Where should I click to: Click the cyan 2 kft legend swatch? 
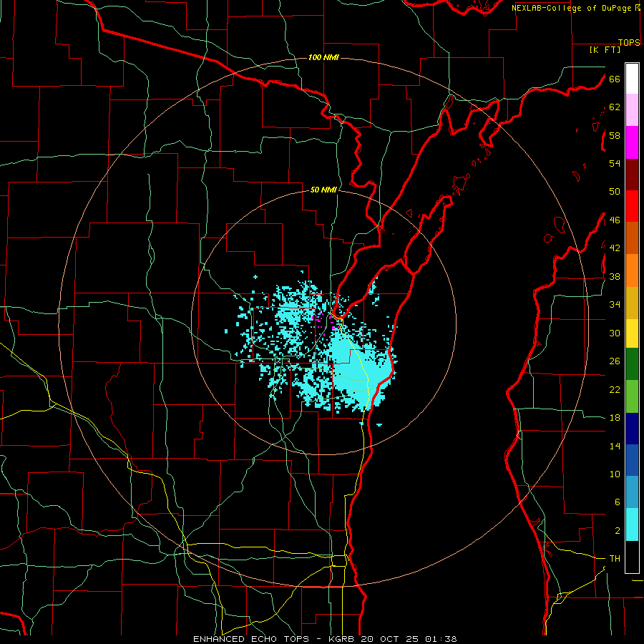(x=632, y=525)
